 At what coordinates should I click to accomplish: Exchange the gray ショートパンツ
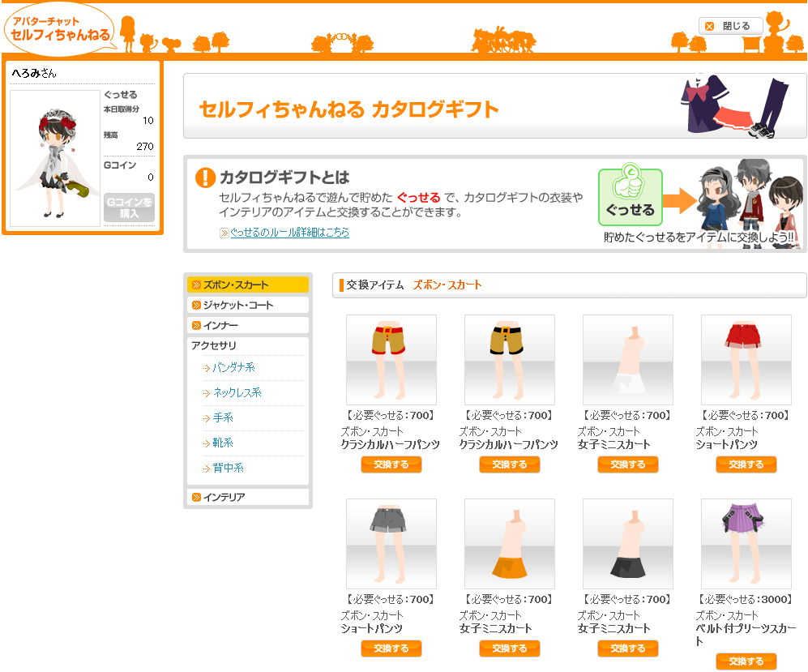click(391, 648)
